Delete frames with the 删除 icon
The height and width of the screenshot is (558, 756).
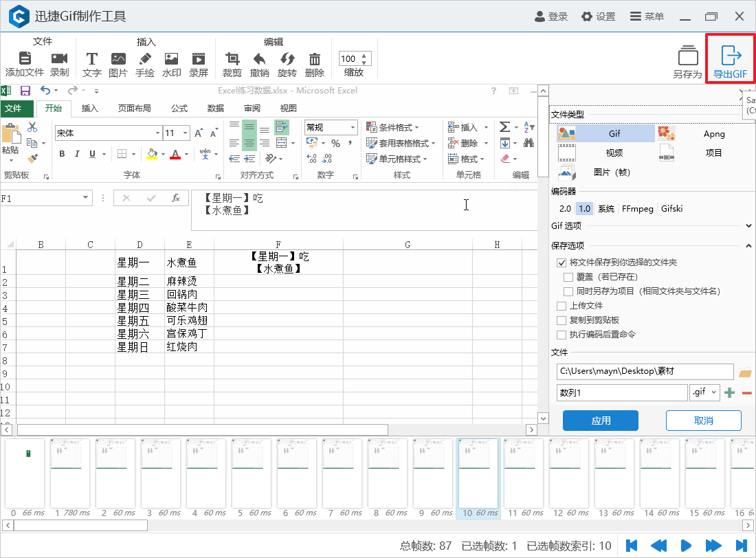point(314,58)
